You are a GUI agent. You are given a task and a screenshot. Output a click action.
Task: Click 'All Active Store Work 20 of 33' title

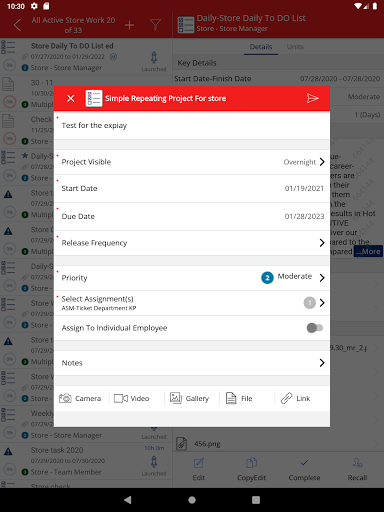pos(73,25)
